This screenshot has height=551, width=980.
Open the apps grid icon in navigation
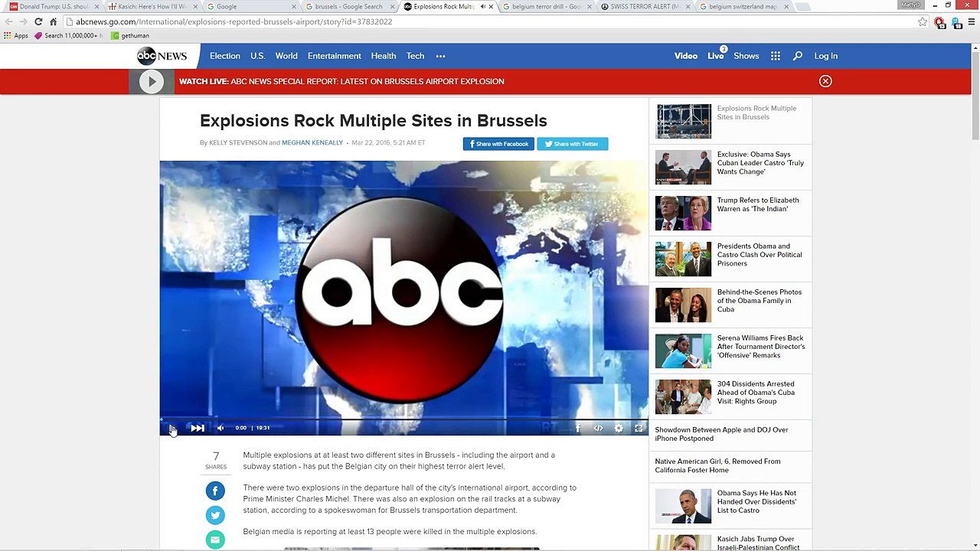(x=776, y=56)
